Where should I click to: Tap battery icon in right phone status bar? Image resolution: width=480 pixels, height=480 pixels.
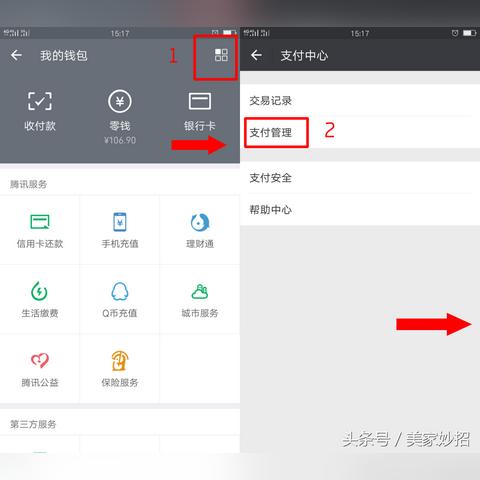click(469, 33)
